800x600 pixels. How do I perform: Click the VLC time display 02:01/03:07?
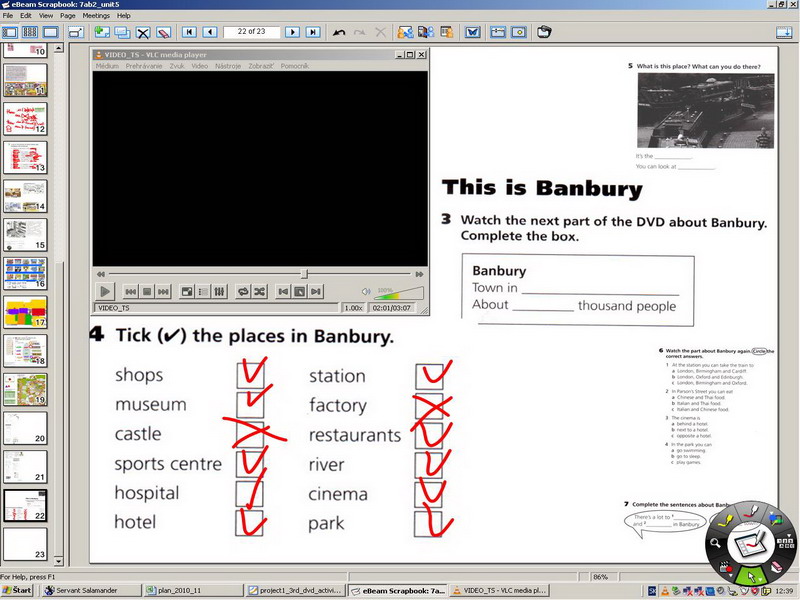pyautogui.click(x=391, y=308)
